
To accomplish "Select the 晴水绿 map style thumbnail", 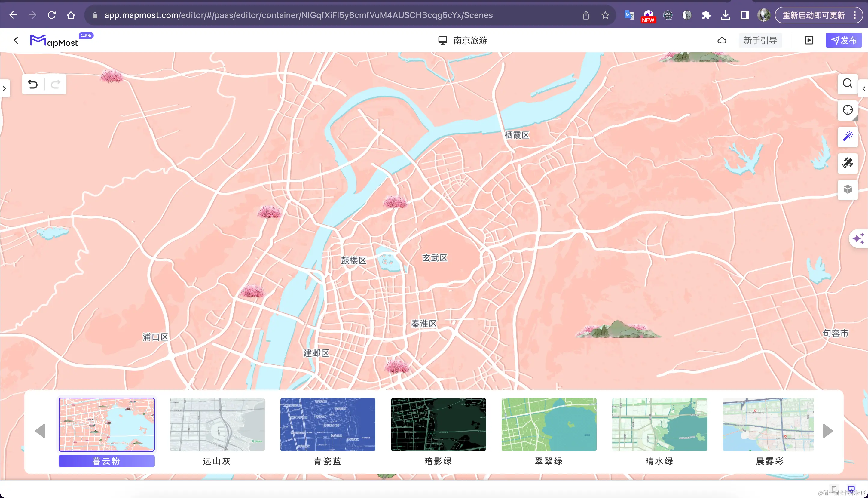I will (x=659, y=424).
